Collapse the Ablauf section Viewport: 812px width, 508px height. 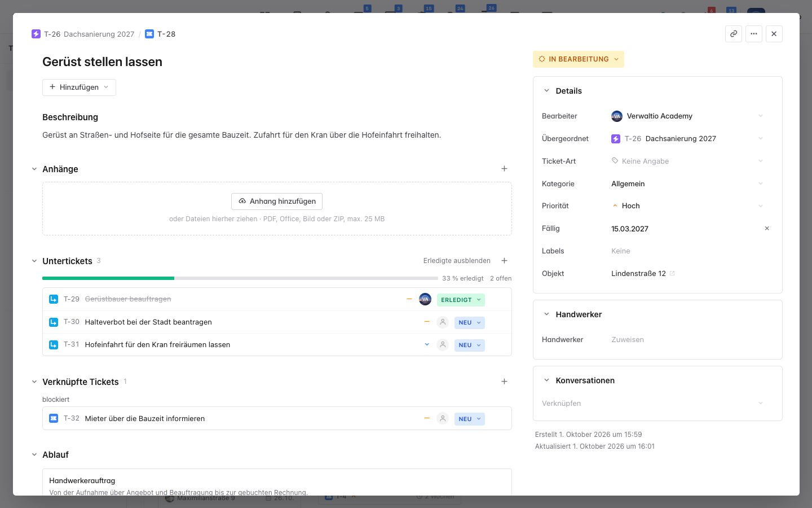pos(34,454)
